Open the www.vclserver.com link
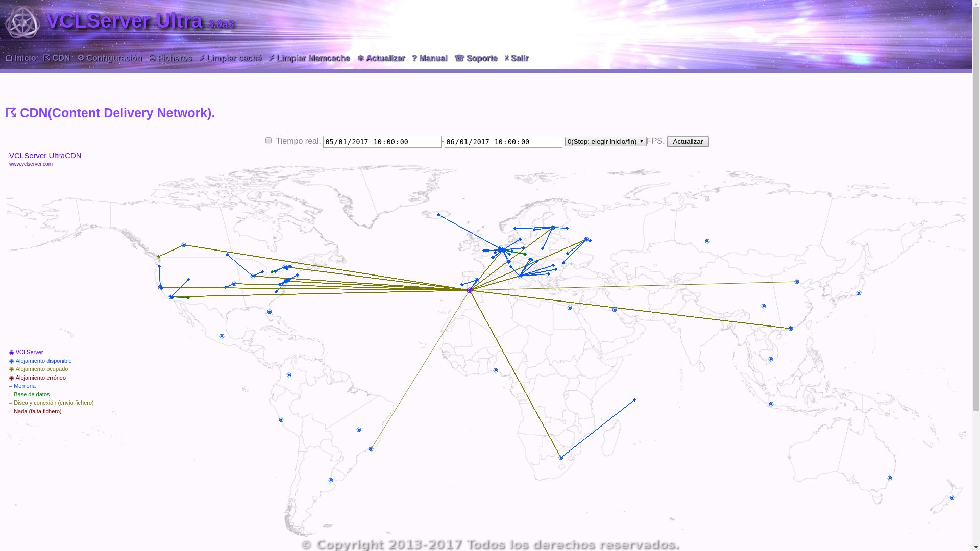The width and height of the screenshot is (980, 551). point(31,164)
